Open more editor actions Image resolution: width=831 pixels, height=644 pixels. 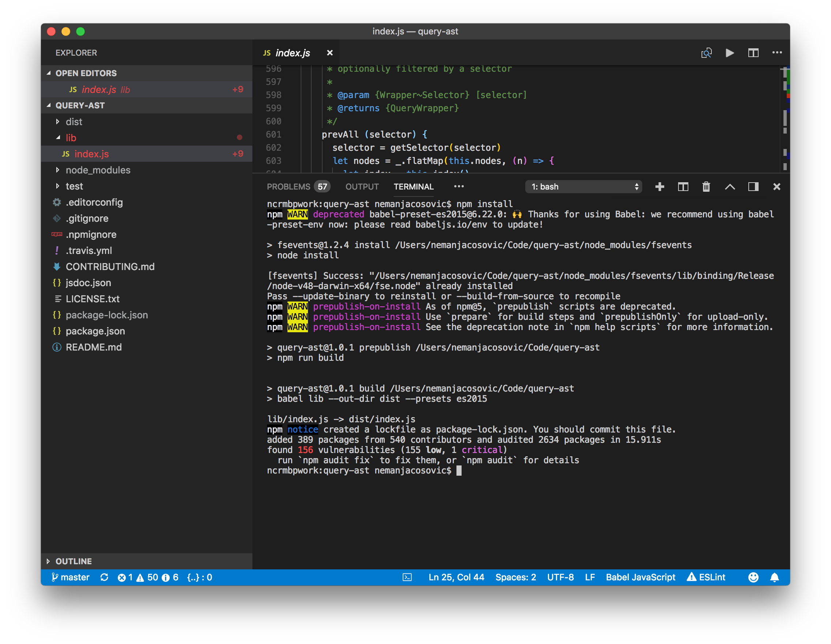[x=777, y=53]
